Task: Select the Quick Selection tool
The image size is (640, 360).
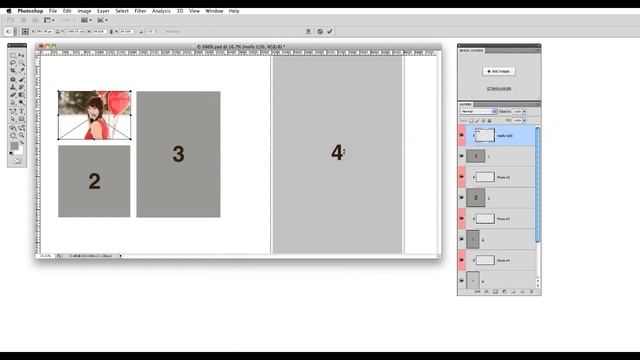Action: pos(21,63)
